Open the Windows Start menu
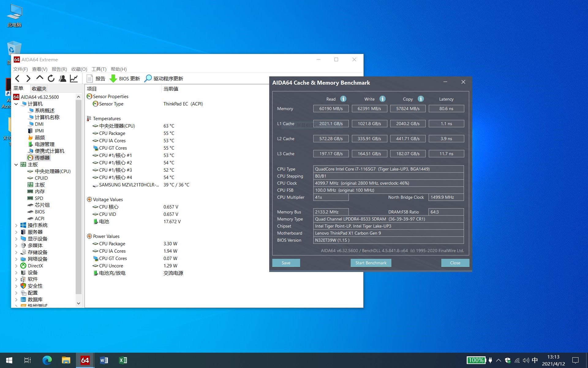 point(9,360)
